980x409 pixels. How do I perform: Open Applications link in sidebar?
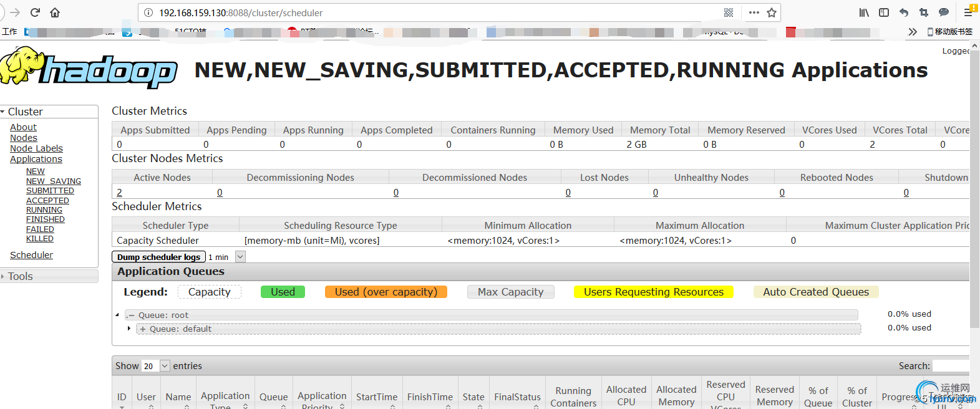[x=36, y=159]
